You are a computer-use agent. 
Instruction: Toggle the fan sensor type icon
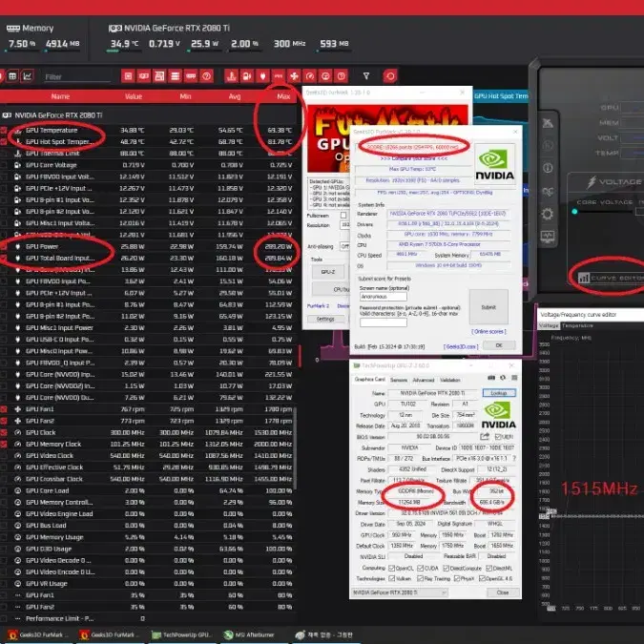pyautogui.click(x=294, y=76)
